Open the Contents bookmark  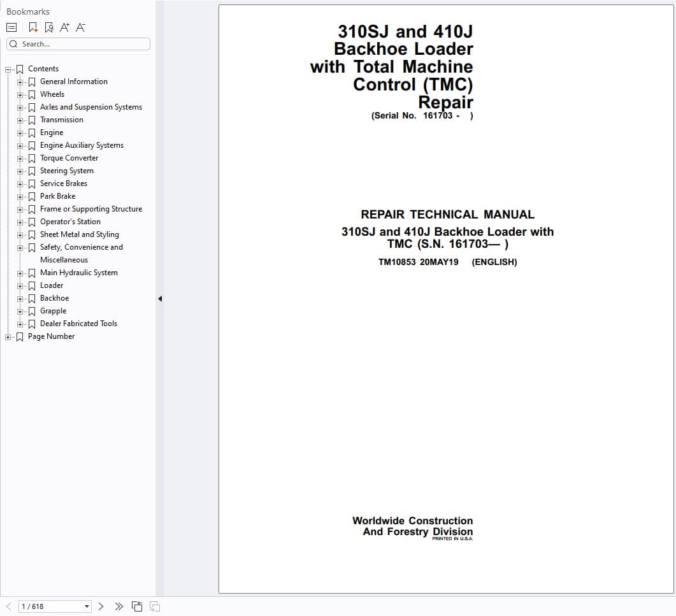pyautogui.click(x=43, y=69)
